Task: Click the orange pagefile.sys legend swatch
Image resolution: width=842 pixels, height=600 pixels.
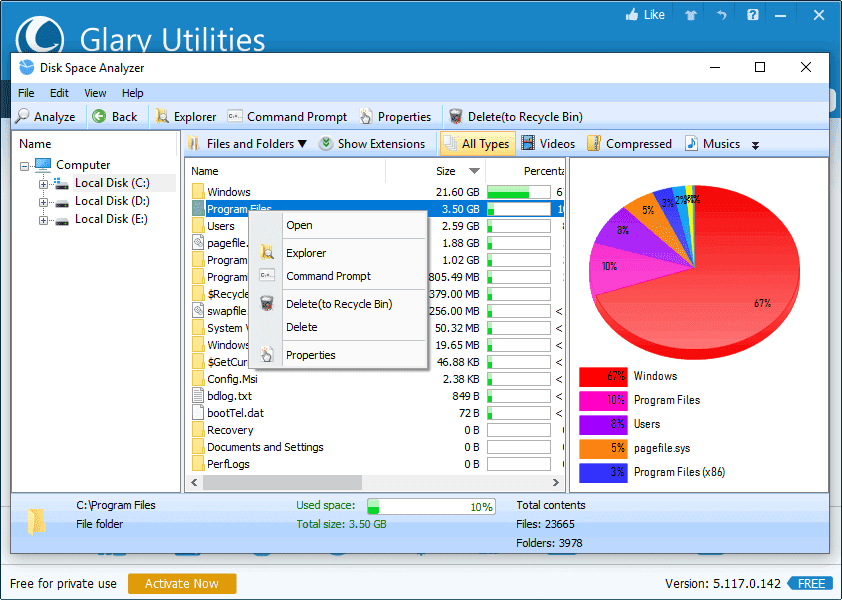Action: 603,449
